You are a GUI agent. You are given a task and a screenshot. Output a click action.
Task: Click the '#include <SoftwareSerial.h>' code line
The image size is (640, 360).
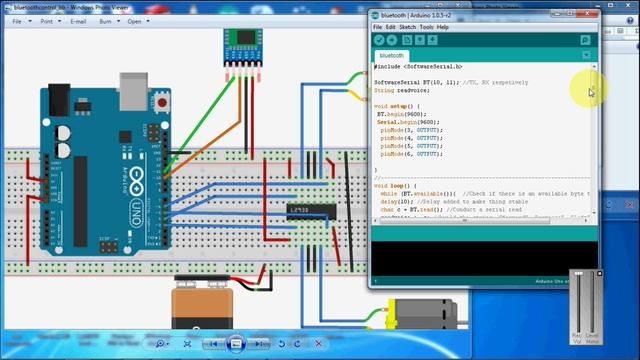[418, 67]
